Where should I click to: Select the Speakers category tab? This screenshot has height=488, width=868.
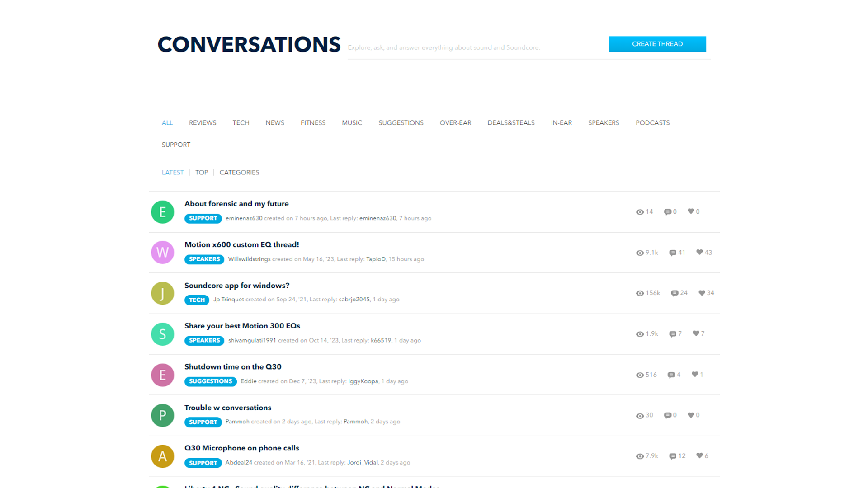[x=603, y=123]
